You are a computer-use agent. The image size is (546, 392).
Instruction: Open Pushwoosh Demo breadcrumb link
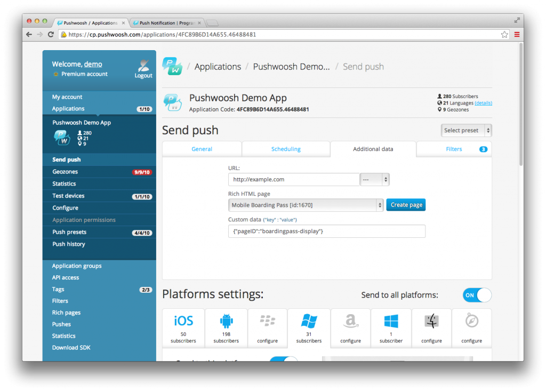point(291,67)
